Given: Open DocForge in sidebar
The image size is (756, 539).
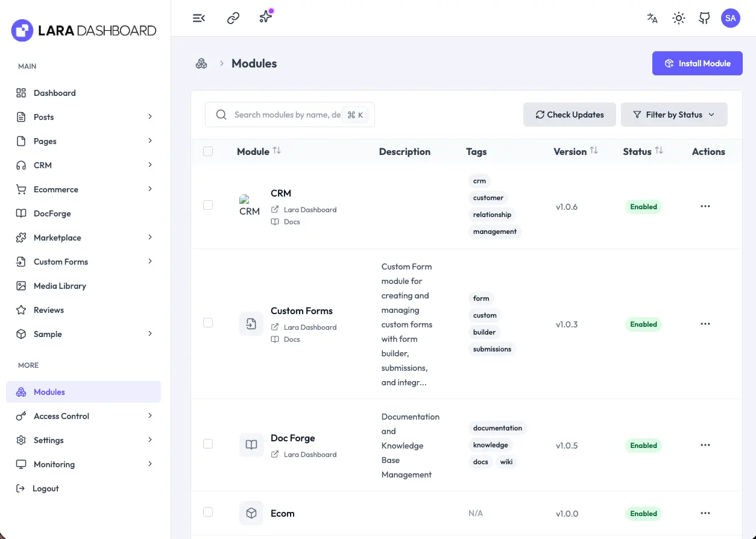Looking at the screenshot, I should (x=83, y=213).
